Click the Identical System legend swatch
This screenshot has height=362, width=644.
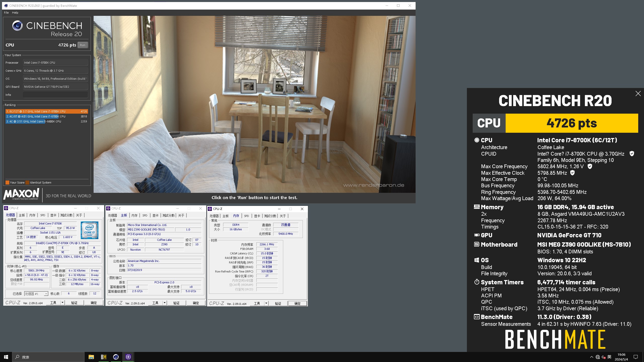pos(27,183)
